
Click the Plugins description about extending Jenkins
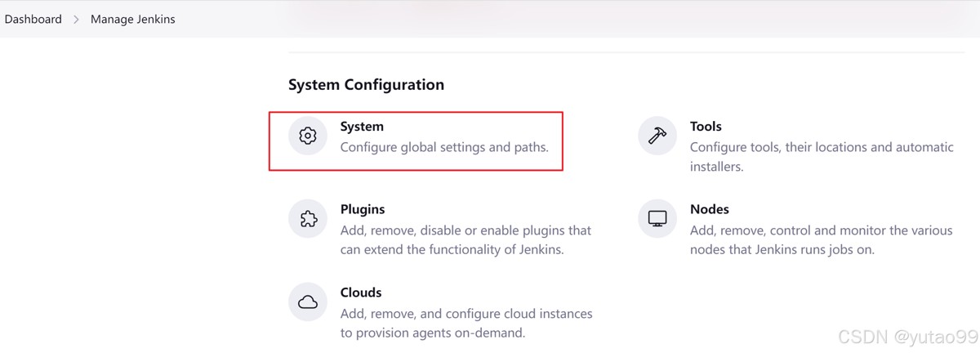coord(465,240)
